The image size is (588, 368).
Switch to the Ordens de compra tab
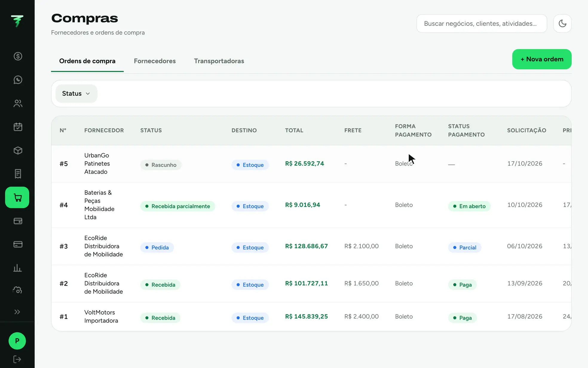click(x=87, y=61)
